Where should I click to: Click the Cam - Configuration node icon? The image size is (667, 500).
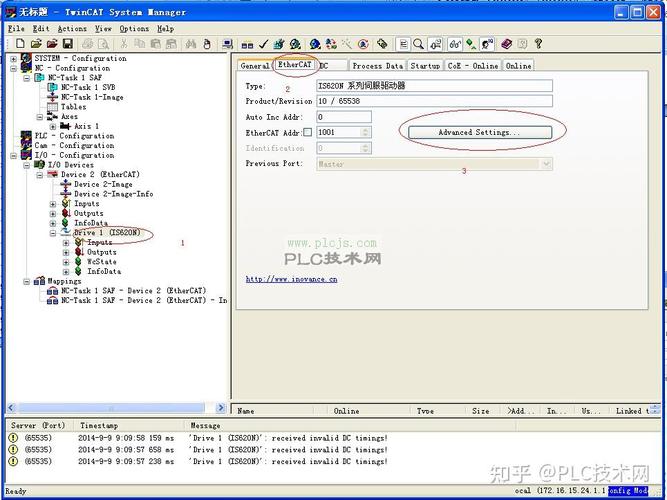26,146
